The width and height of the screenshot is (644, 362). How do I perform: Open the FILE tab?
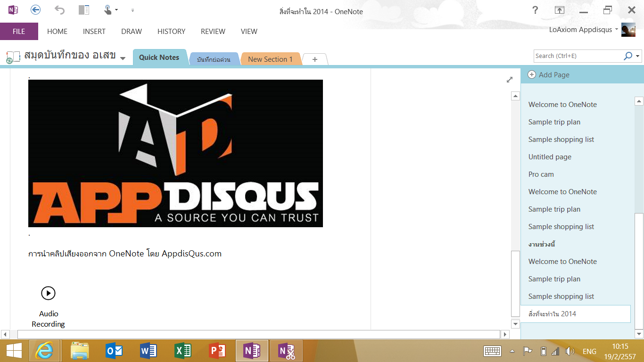19,32
